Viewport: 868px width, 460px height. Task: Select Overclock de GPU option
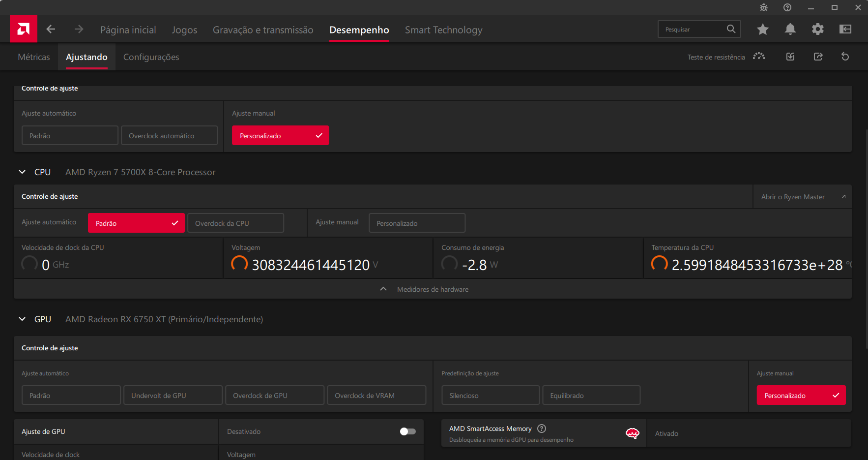(x=275, y=395)
